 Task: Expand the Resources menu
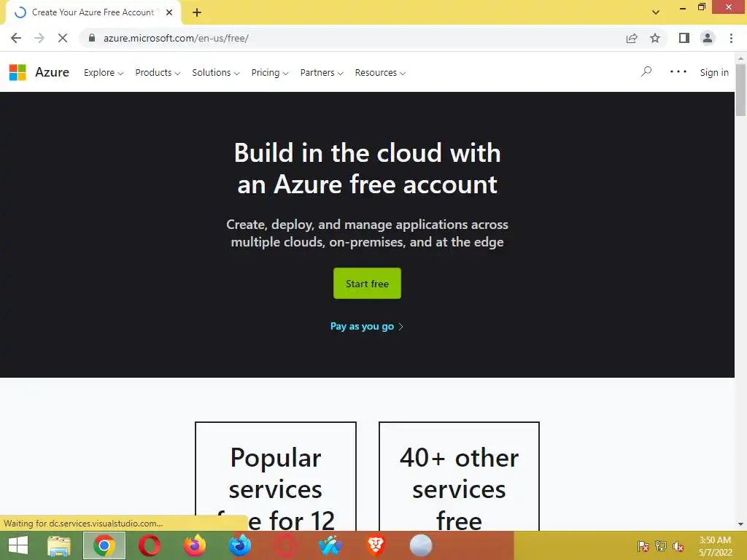click(380, 72)
